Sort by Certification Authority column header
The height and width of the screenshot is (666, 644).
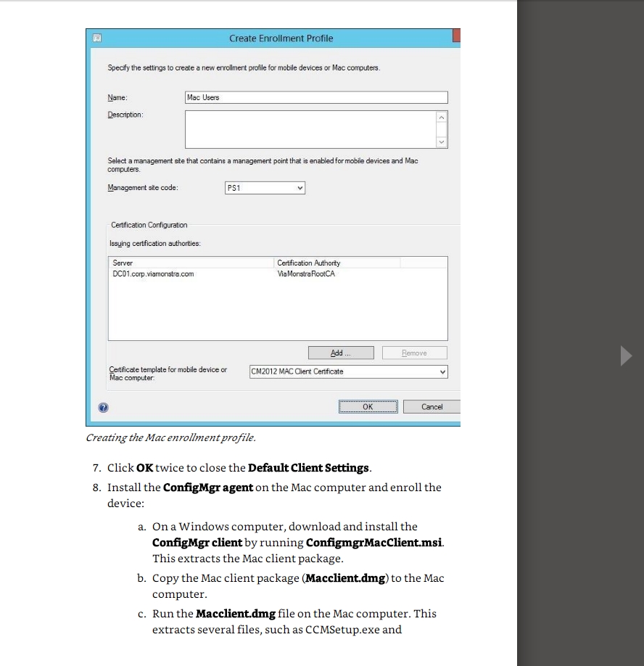coord(337,263)
